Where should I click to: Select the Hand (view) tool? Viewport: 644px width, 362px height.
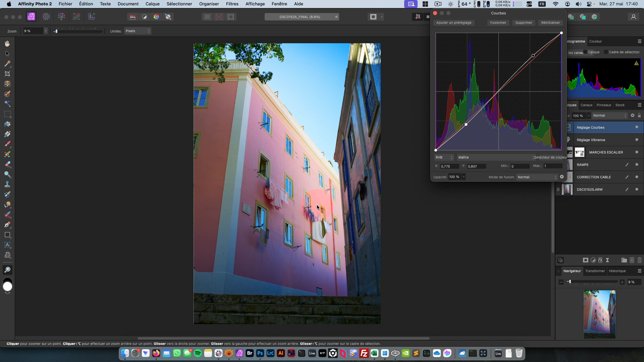[7, 44]
